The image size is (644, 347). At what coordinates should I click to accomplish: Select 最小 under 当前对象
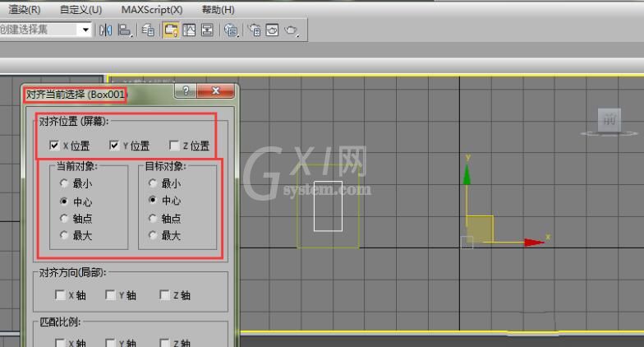tap(64, 183)
